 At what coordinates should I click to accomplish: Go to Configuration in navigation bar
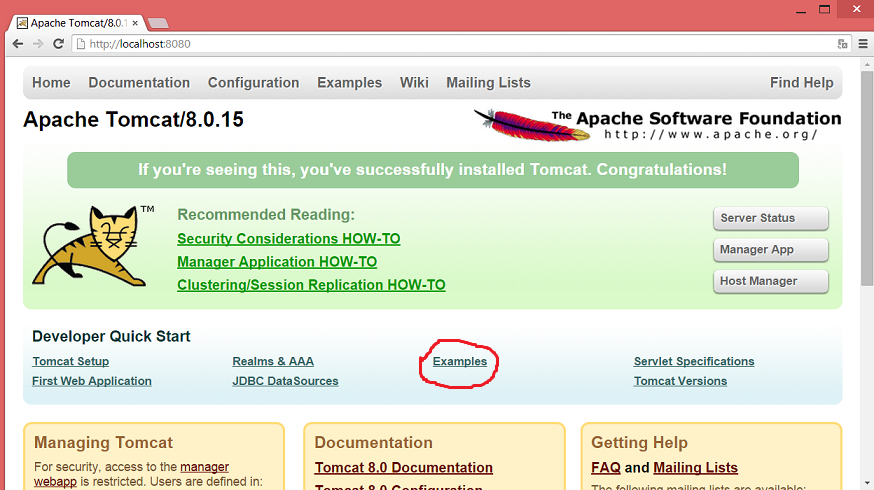[x=253, y=83]
